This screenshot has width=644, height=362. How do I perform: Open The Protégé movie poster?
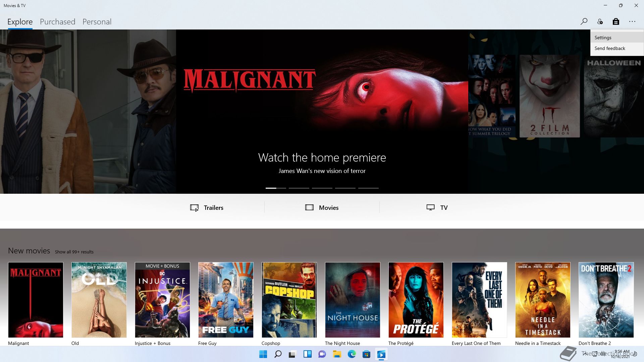[416, 300]
